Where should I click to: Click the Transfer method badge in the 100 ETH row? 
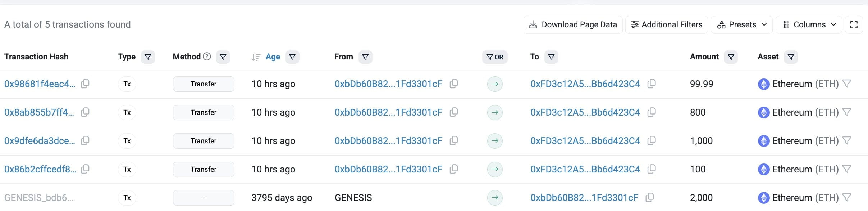click(x=204, y=169)
